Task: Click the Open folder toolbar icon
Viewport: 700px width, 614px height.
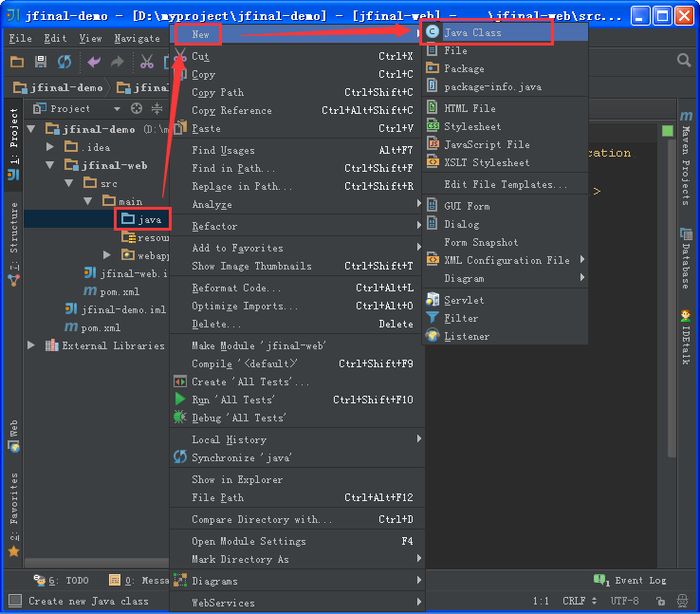Action: (x=17, y=62)
